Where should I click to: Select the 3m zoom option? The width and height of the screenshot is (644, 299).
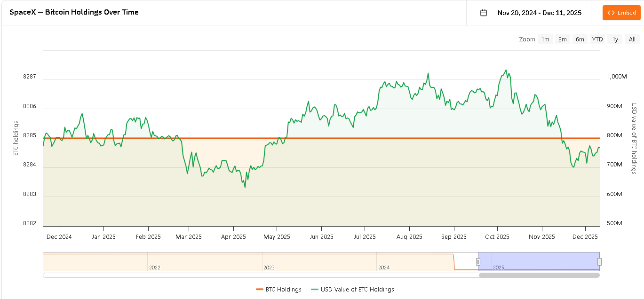tap(563, 39)
